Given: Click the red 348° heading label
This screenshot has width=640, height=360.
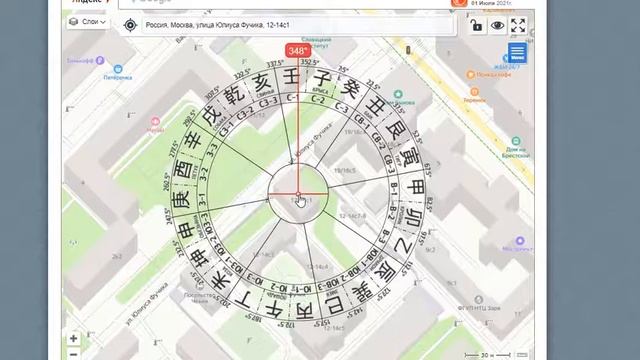Looking at the screenshot, I should pos(298,51).
